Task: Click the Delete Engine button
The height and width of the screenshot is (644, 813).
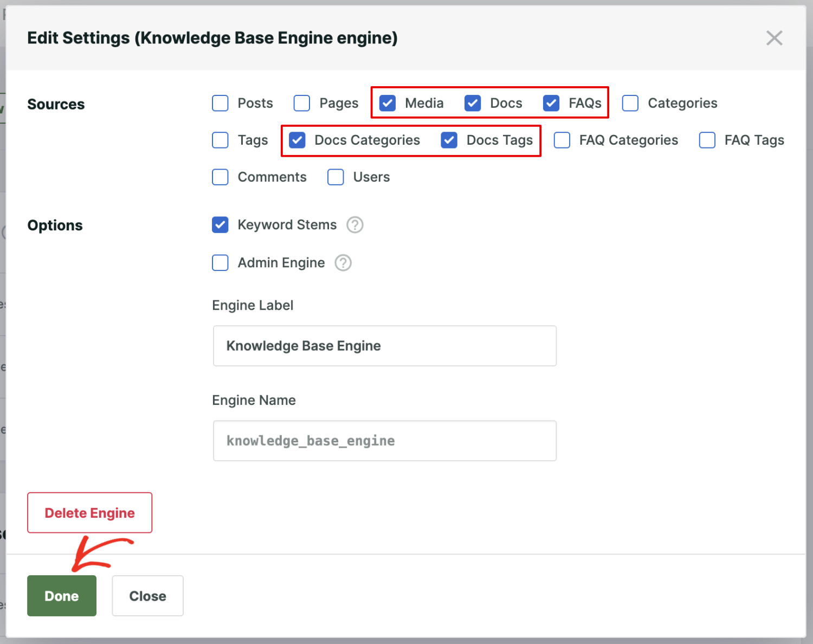Action: pyautogui.click(x=89, y=512)
